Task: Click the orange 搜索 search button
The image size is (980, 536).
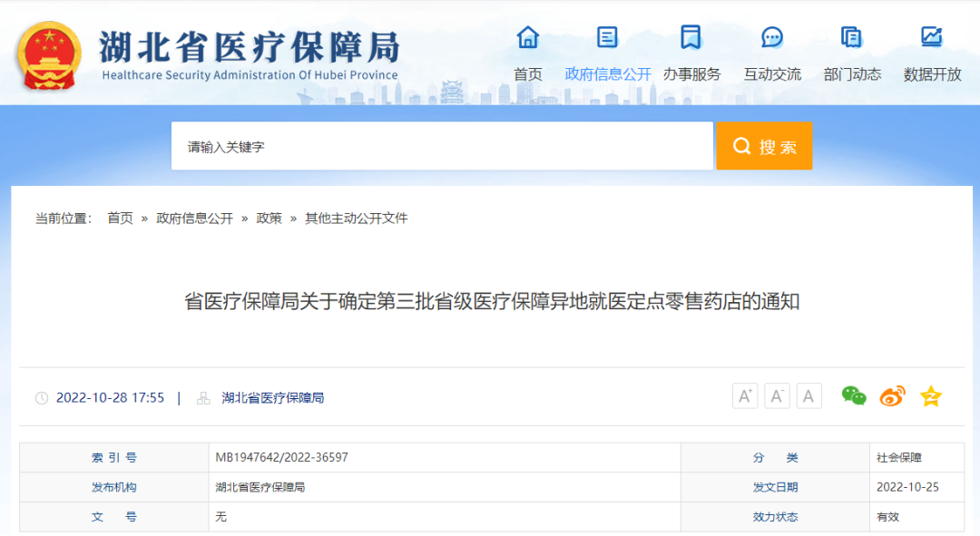Action: click(x=764, y=146)
